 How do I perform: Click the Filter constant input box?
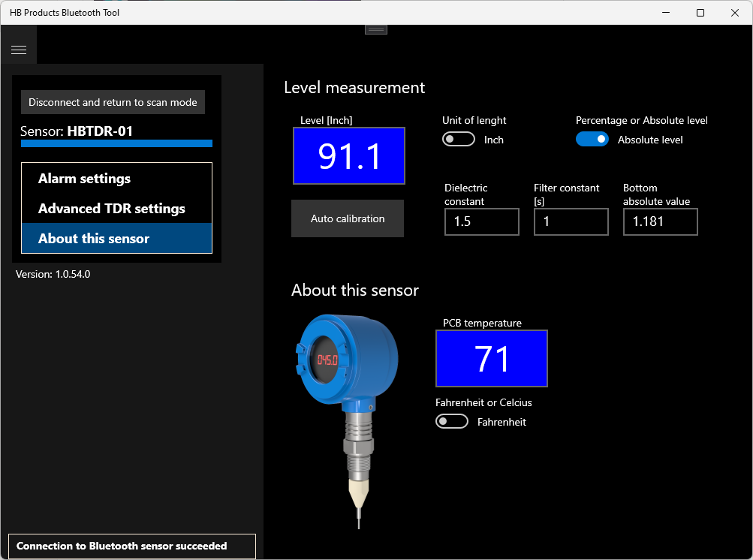571,221
